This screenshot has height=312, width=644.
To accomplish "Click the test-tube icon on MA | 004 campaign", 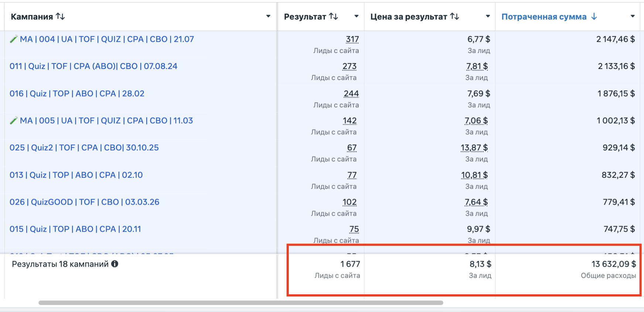I will (14, 39).
